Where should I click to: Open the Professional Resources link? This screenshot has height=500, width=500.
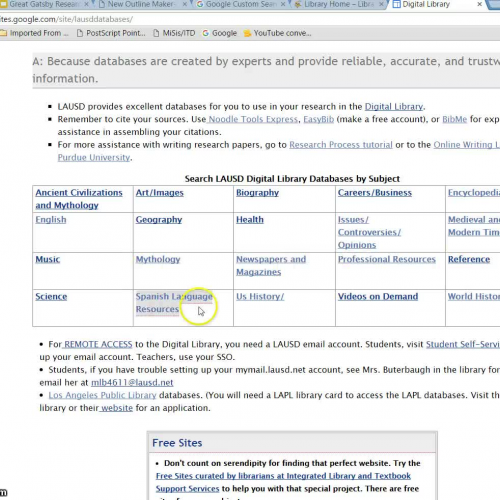click(387, 259)
